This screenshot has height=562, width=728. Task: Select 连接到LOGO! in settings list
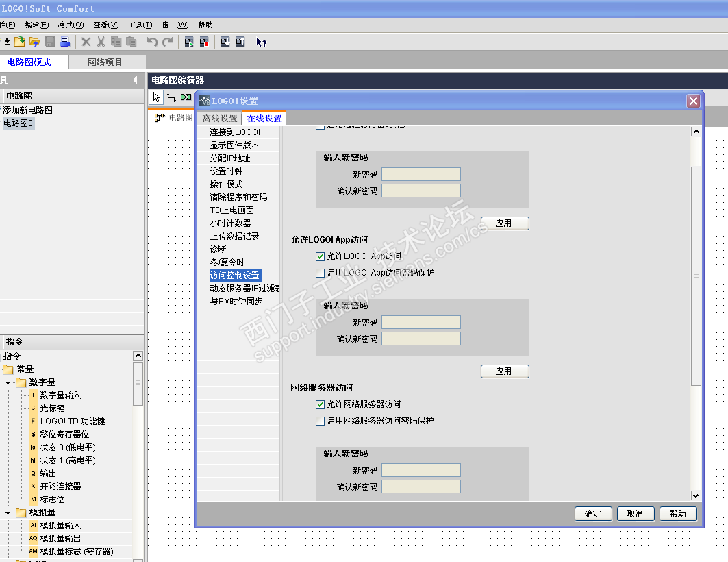pos(235,132)
